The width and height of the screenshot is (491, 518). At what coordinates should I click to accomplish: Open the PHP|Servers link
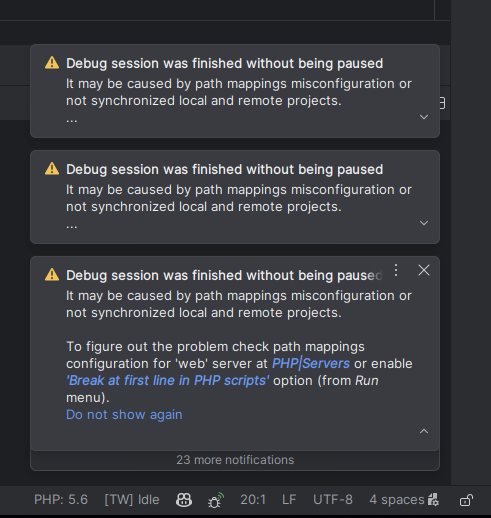(311, 363)
